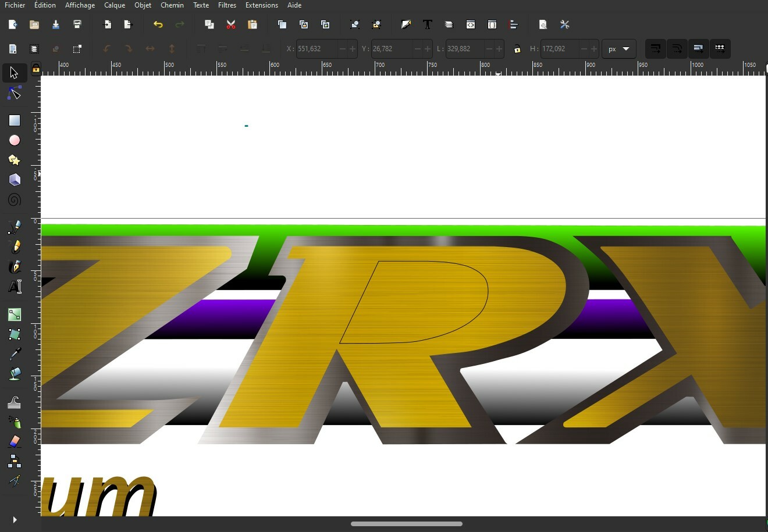
Task: Expand the hidden toolbox tools arrow
Action: 15,520
